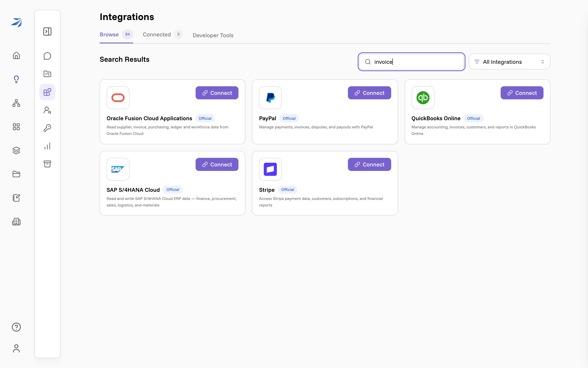Open the notebook with pencil icon

point(16,198)
